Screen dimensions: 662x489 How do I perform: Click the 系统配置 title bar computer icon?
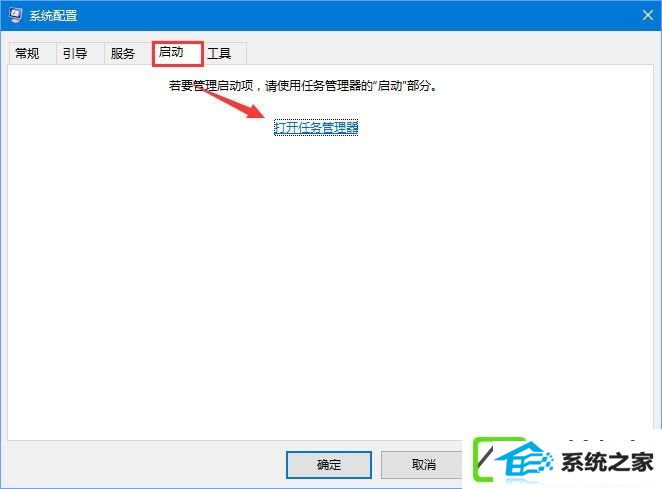click(15, 15)
